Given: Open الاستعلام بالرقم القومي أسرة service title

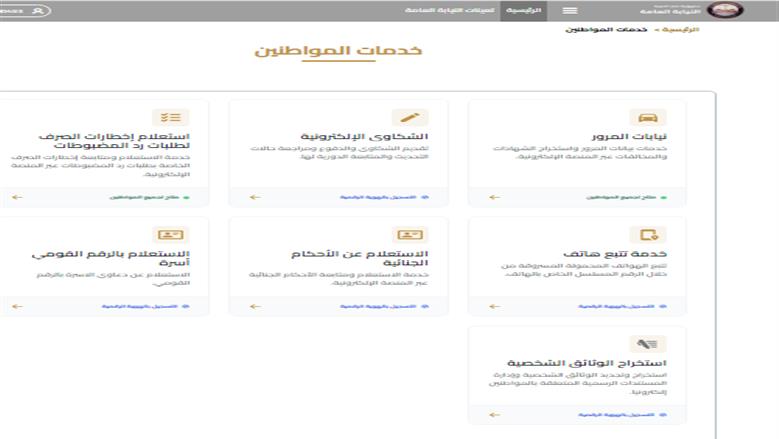Looking at the screenshot, I should coord(111,258).
